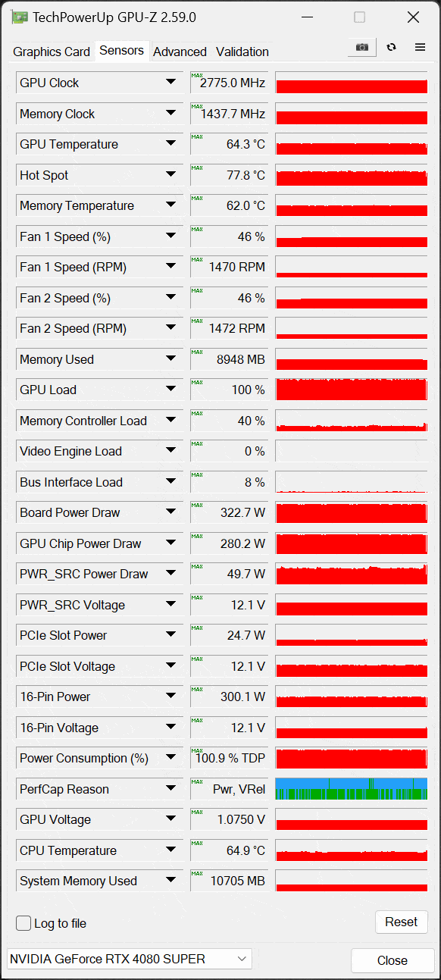Switch to the Graphics Card tab
The height and width of the screenshot is (980, 441).
(52, 52)
